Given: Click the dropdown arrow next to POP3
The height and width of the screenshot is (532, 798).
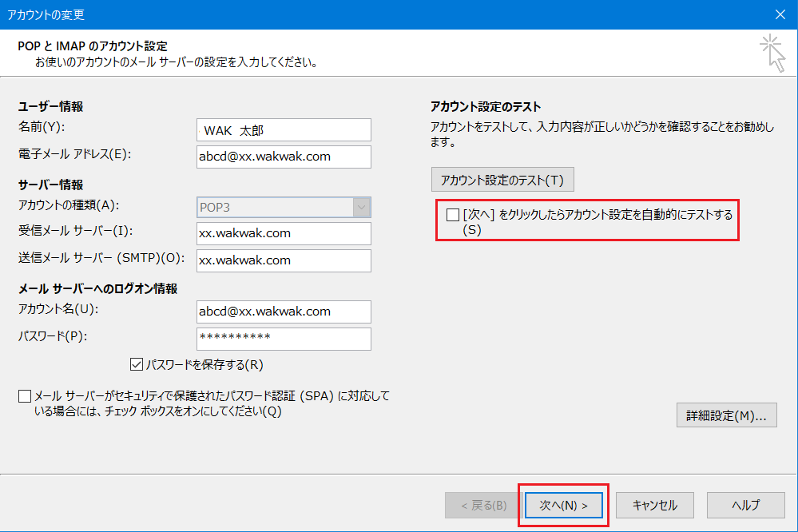Looking at the screenshot, I should coord(361,207).
